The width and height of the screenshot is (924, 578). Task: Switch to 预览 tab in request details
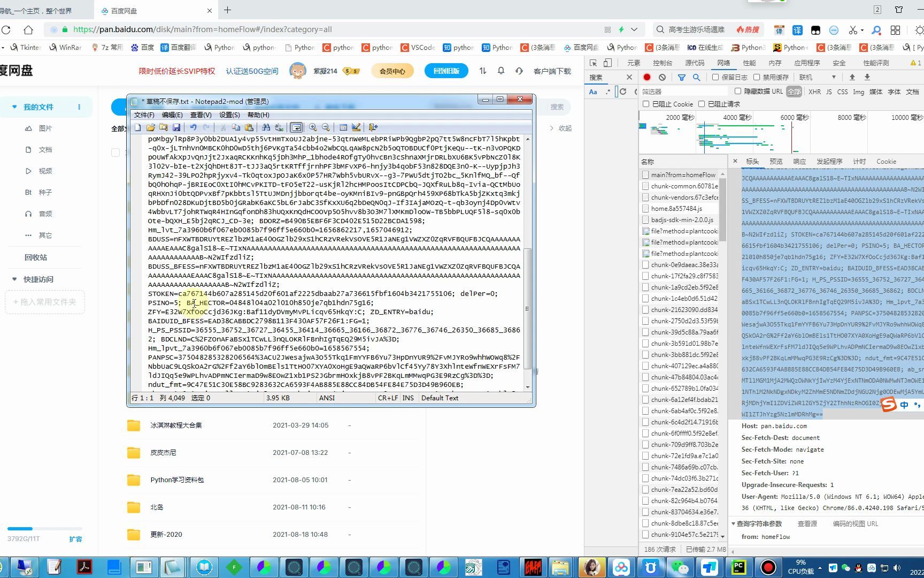pyautogui.click(x=776, y=162)
